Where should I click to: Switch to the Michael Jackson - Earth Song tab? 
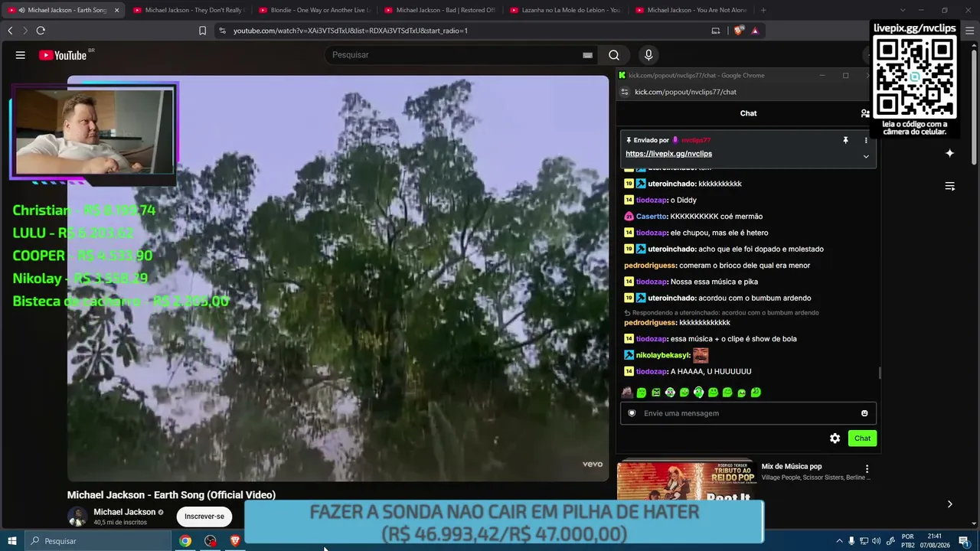[x=63, y=10]
